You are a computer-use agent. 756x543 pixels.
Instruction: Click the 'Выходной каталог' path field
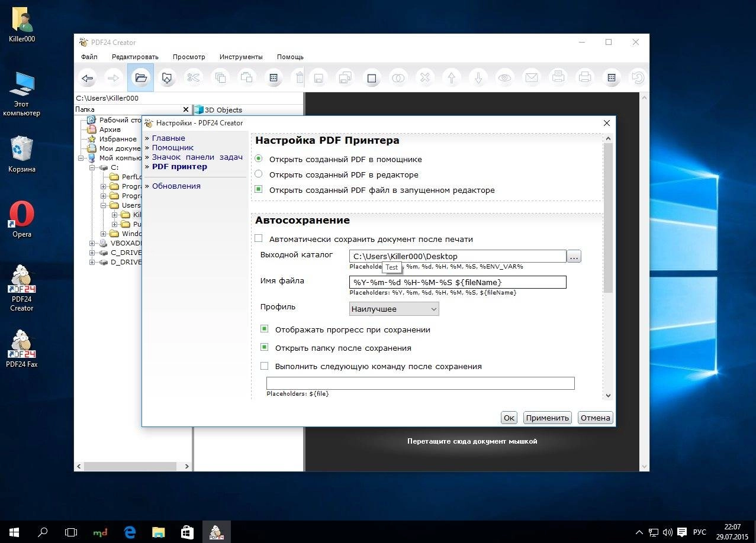tap(458, 256)
